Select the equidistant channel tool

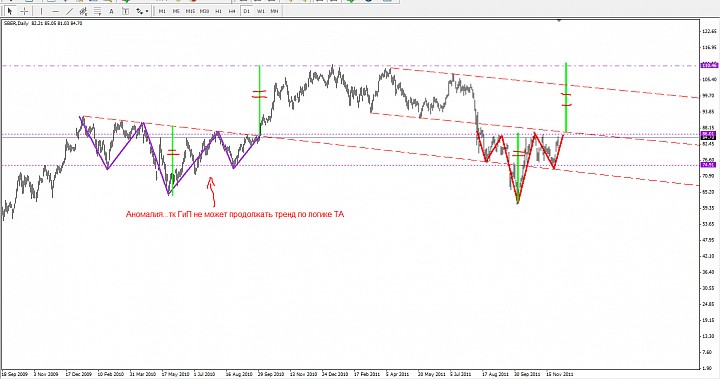83,11
